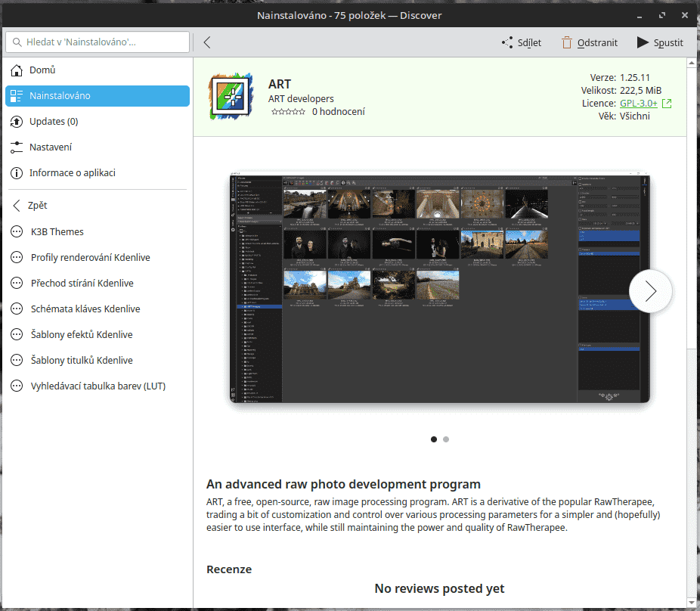Click Přechod stírání Kdenlive icon
The width and height of the screenshot is (700, 611).
point(17,283)
